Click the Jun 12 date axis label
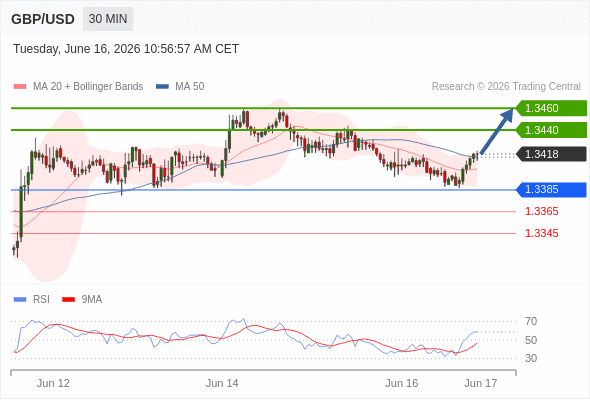This screenshot has width=590, height=400. (53, 383)
